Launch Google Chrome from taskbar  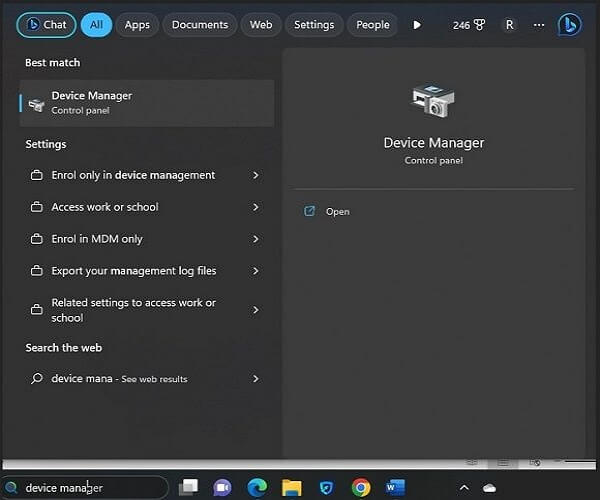click(x=361, y=487)
